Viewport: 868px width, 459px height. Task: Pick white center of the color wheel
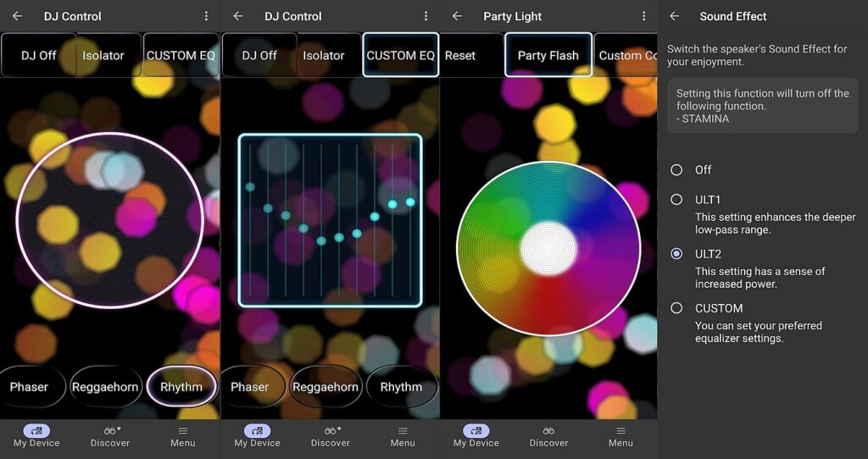tap(548, 249)
